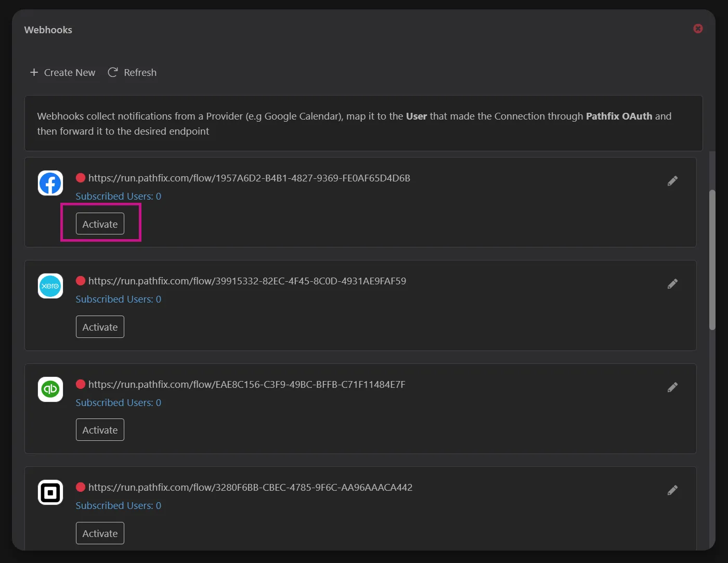The image size is (728, 563).
Task: Click the red status dot for Xero webhook
Action: pyautogui.click(x=81, y=281)
